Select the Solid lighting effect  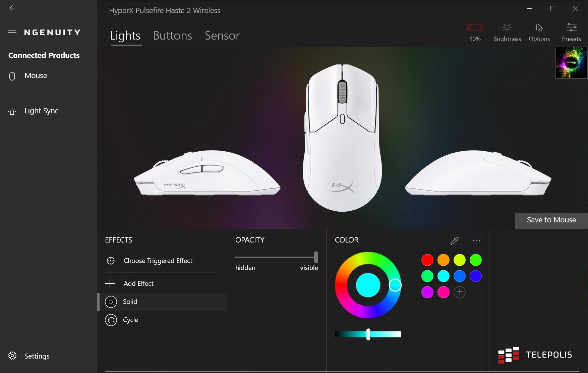pyautogui.click(x=162, y=302)
